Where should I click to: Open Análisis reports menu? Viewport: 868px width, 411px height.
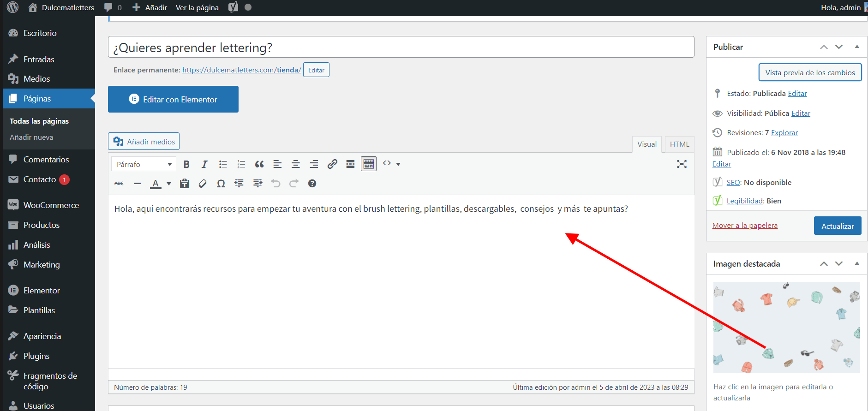coord(37,245)
